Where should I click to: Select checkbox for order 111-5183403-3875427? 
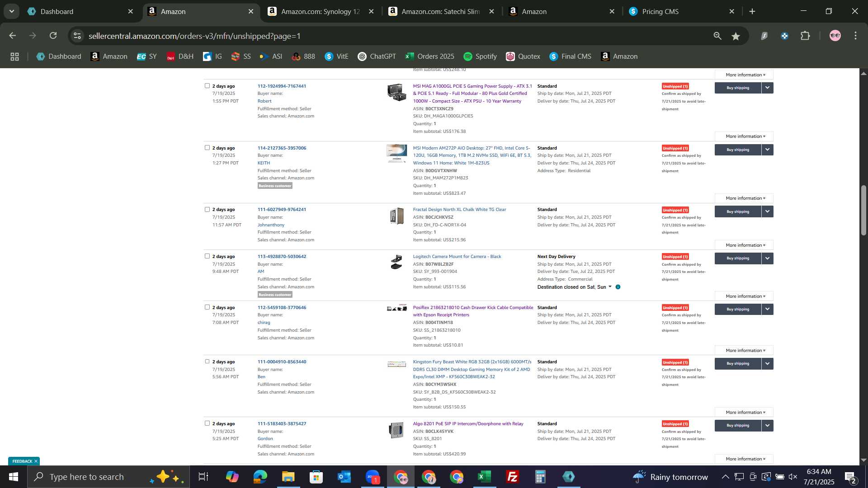click(207, 423)
